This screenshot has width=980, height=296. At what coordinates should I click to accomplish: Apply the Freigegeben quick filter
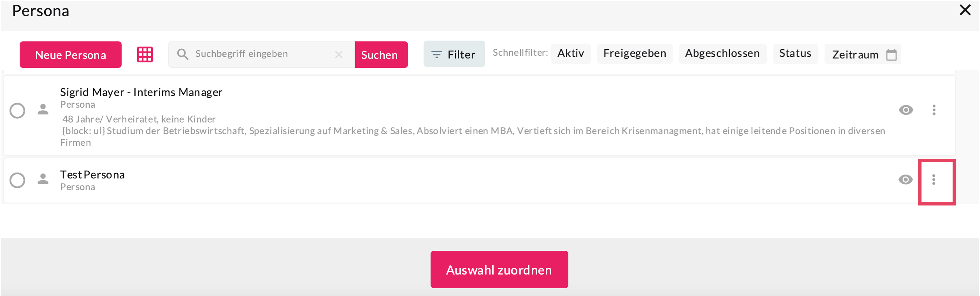(x=634, y=54)
